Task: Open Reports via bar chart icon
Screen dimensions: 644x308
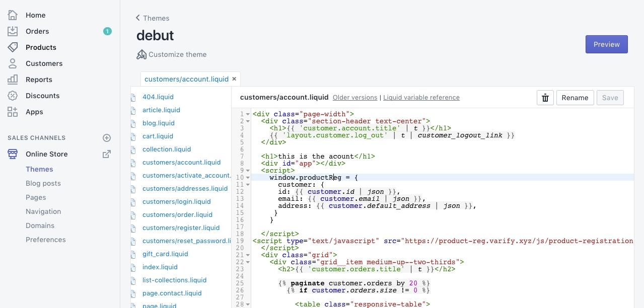Action: click(13, 80)
